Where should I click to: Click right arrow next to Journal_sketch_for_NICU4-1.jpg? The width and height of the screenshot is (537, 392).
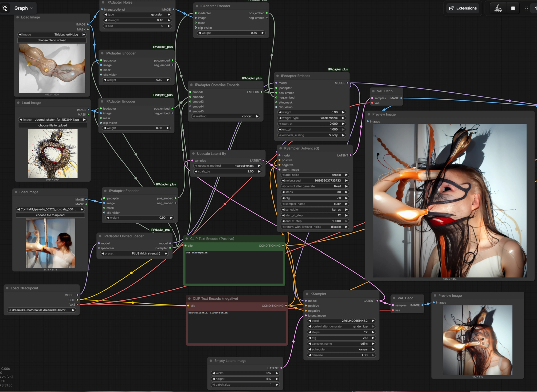click(84, 120)
